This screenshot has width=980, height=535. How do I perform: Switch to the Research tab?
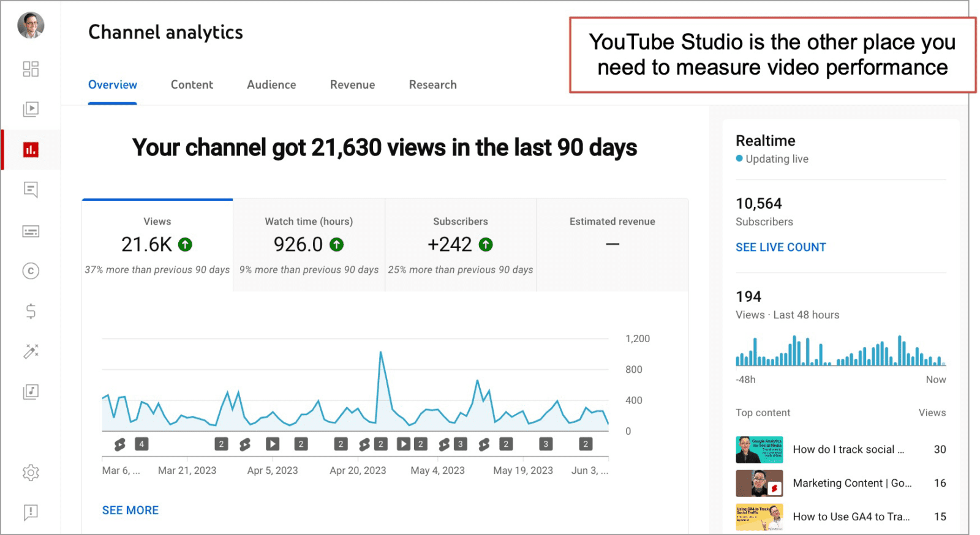432,84
